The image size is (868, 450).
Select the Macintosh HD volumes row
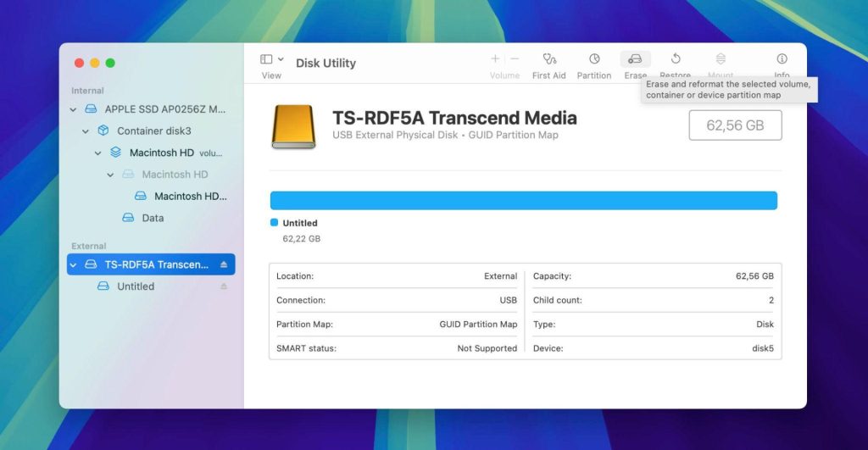pyautogui.click(x=151, y=153)
